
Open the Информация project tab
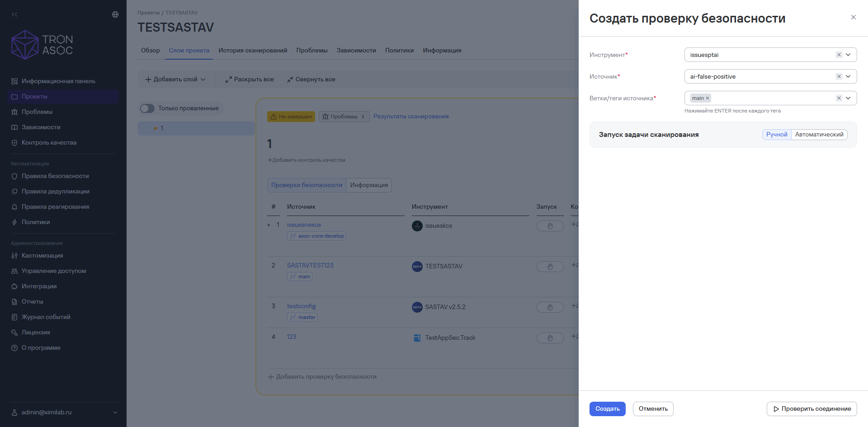pyautogui.click(x=442, y=50)
